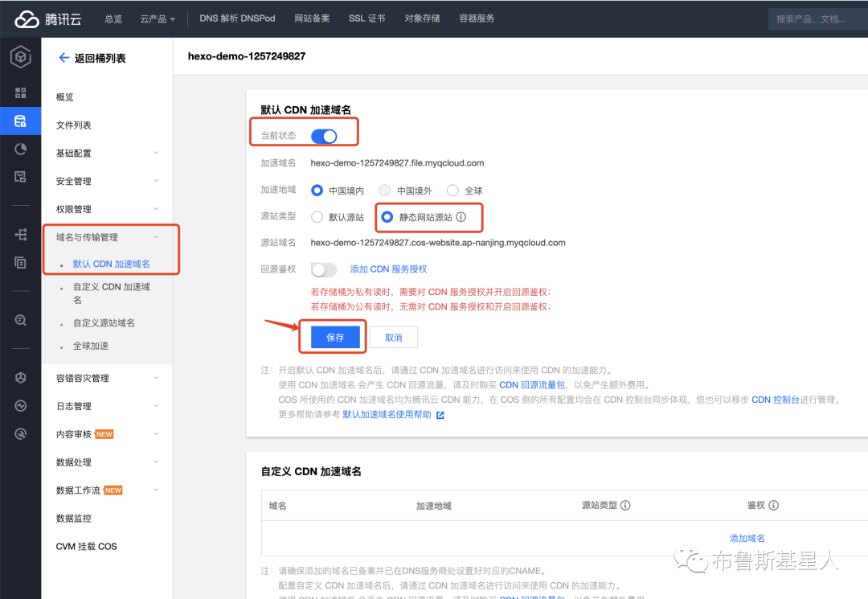Open the activity monitor sidebar icon
The height and width of the screenshot is (599, 868).
pos(20,406)
